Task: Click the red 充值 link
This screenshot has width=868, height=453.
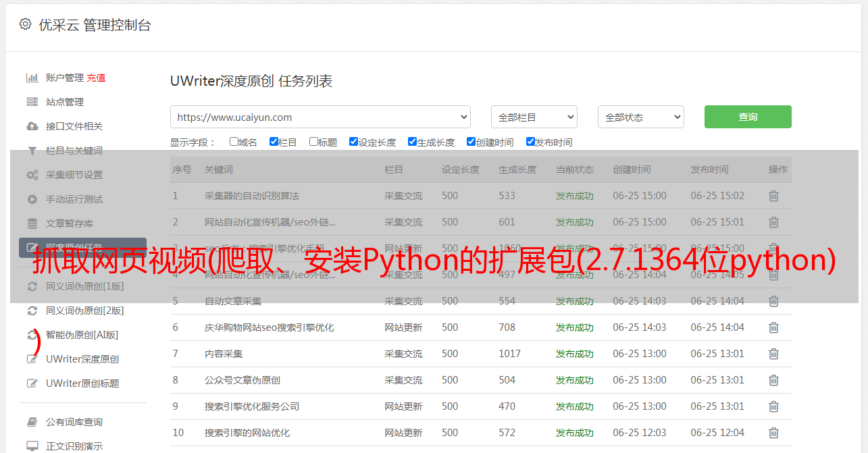Action: pyautogui.click(x=96, y=78)
